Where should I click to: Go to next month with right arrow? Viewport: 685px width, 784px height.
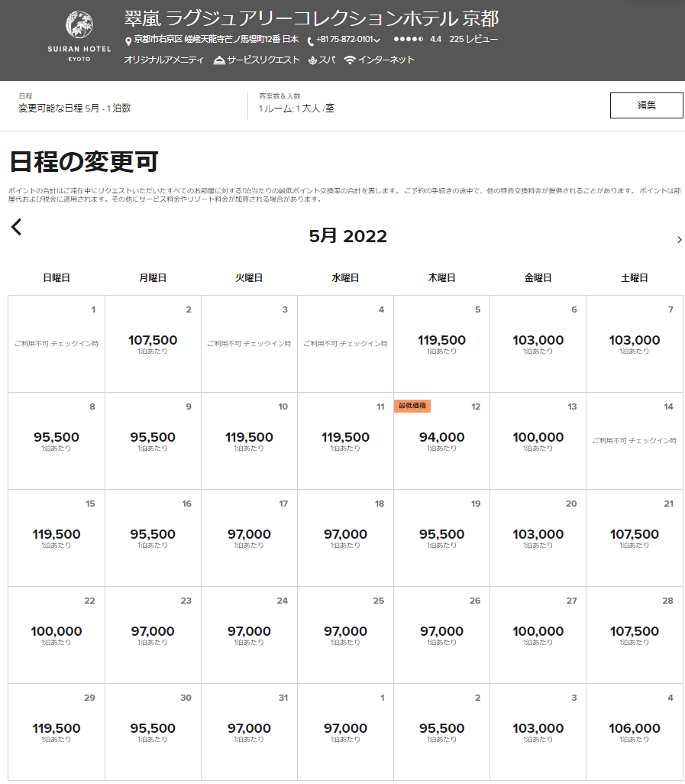[x=679, y=240]
